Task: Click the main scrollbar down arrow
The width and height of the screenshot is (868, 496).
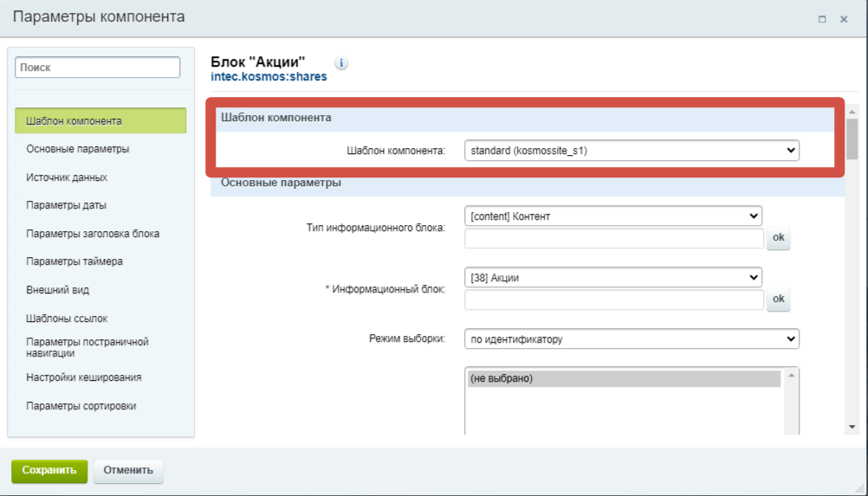Action: click(852, 427)
